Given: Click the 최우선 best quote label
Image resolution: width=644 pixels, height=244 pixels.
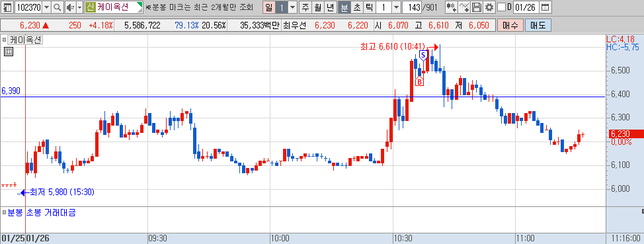Looking at the screenshot, I should 294,26.
